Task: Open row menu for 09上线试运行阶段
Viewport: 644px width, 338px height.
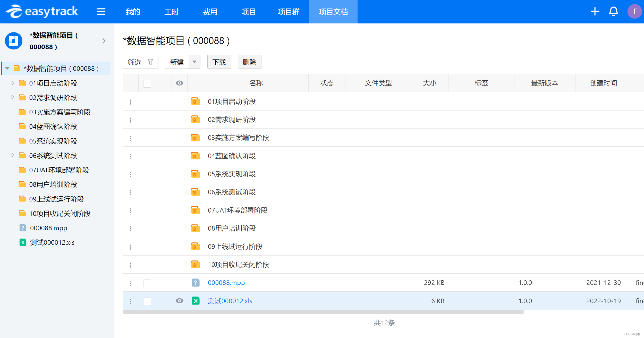Action: point(131,247)
